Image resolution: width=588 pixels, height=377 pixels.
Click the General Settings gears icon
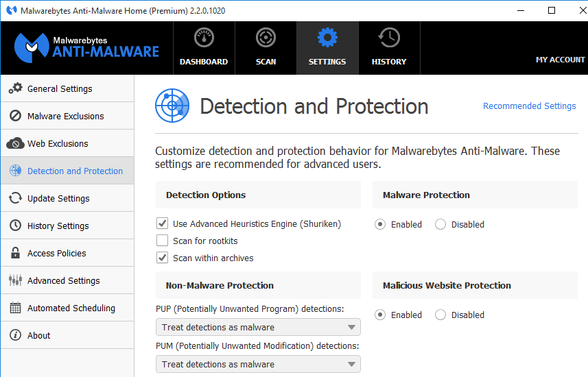point(15,88)
